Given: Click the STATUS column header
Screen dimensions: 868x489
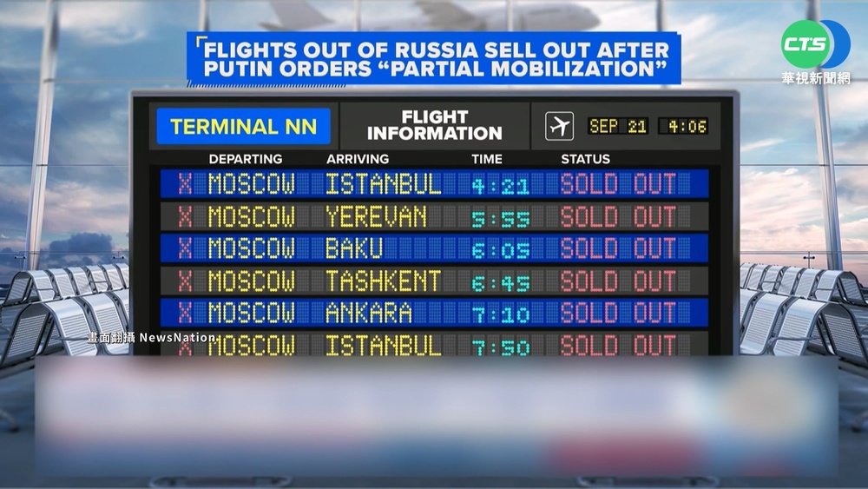Looking at the screenshot, I should (x=585, y=159).
